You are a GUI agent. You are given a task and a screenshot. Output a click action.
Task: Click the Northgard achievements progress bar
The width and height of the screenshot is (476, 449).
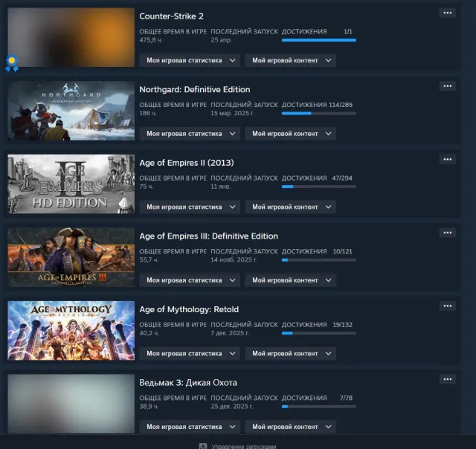[319, 114]
